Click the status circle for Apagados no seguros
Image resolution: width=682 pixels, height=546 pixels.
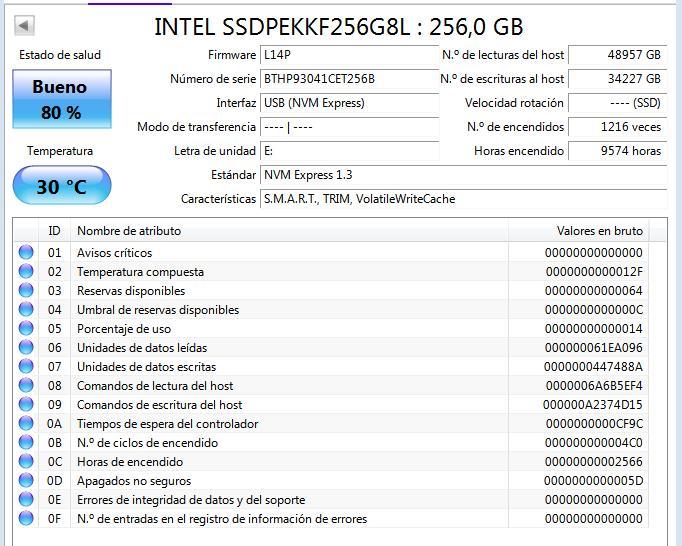coord(26,481)
